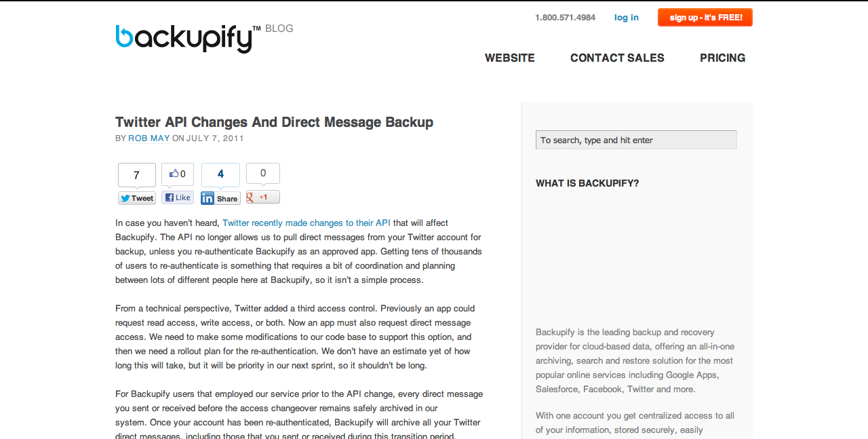Click the LinkedIn Share button
This screenshot has width=868, height=439.
pyautogui.click(x=220, y=198)
